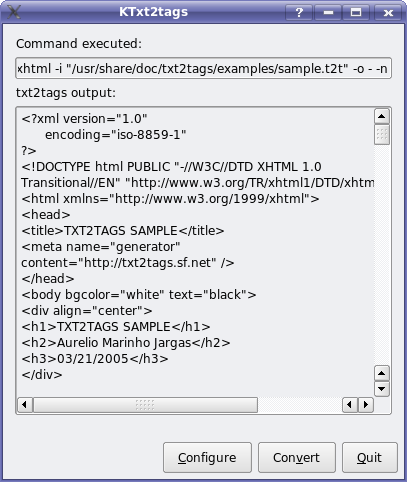Click the output vertical scrollbar top up arrow
Viewport: 407px width, 482px height.
coord(382,116)
